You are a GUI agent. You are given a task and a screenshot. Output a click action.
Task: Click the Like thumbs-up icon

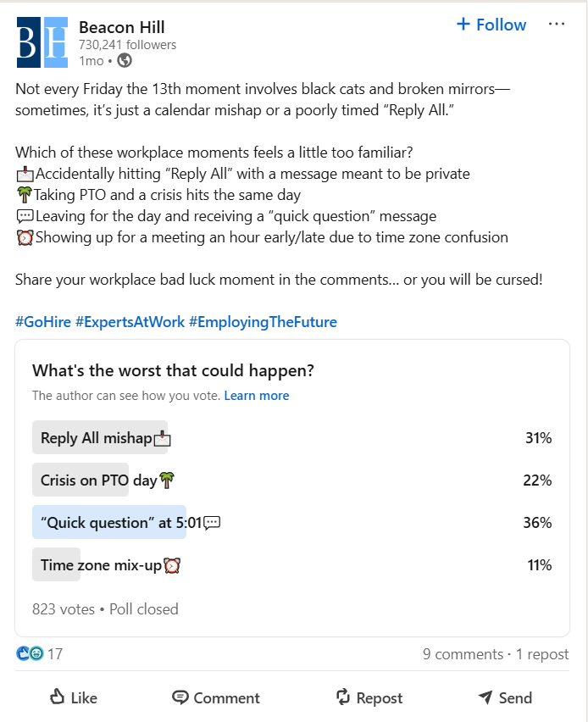click(x=57, y=697)
